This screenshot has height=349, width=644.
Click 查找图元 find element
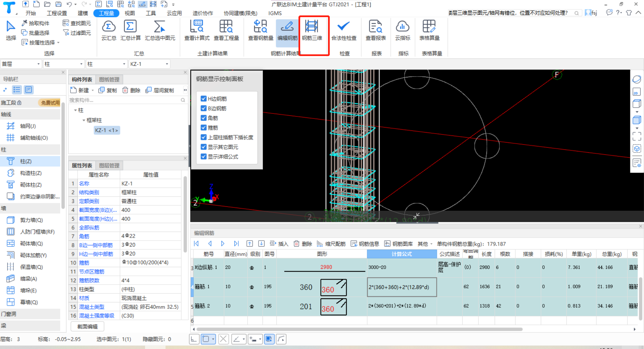coord(77,23)
